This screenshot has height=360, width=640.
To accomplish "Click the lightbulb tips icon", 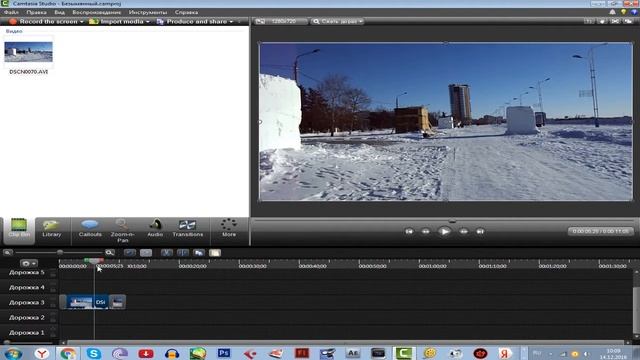I will pyautogui.click(x=623, y=12).
